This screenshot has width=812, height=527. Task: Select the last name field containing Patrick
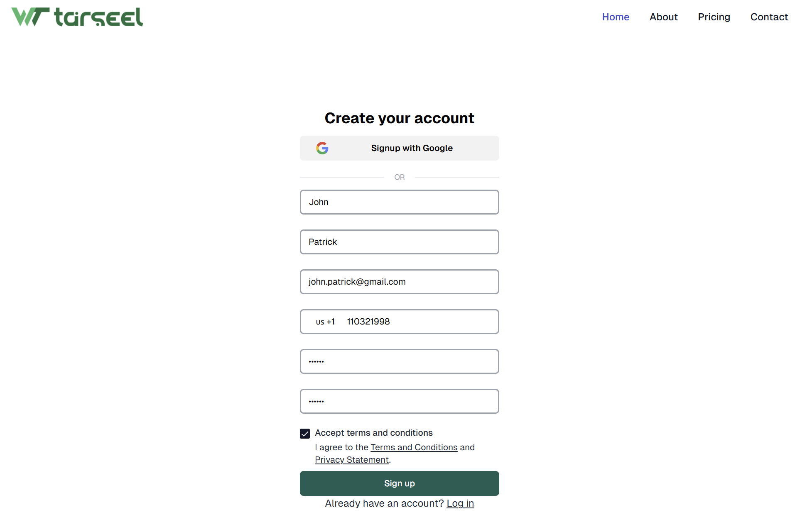point(400,242)
